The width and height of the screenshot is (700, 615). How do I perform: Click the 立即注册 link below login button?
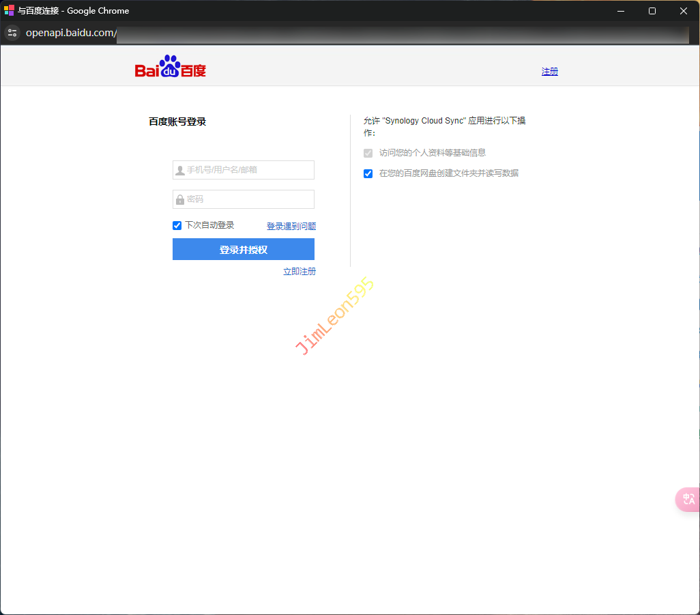[299, 272]
